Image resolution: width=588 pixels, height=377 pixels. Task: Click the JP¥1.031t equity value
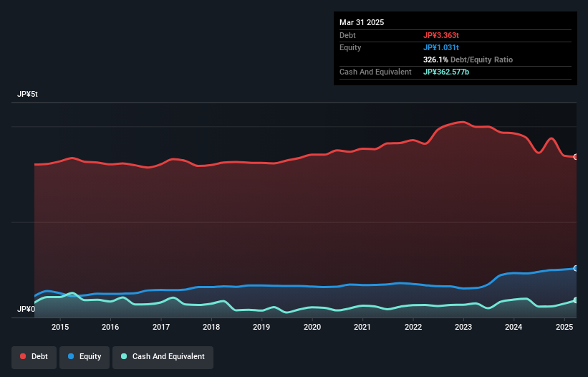coord(441,47)
